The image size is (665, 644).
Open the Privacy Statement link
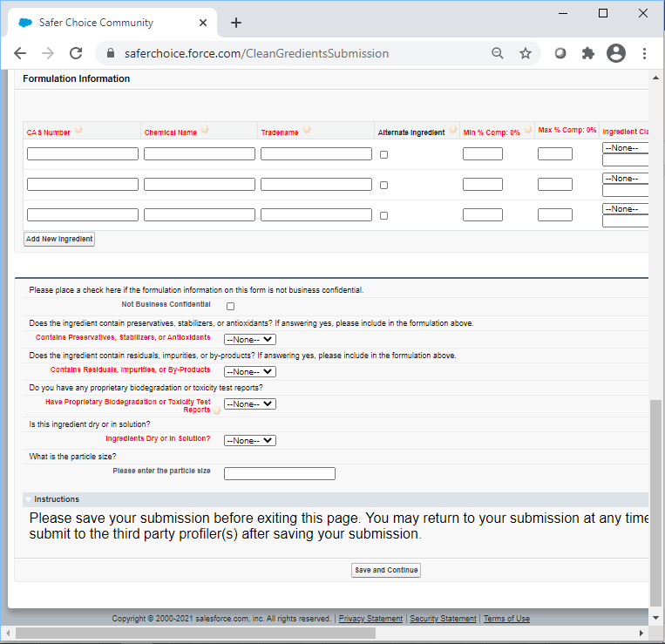click(370, 619)
